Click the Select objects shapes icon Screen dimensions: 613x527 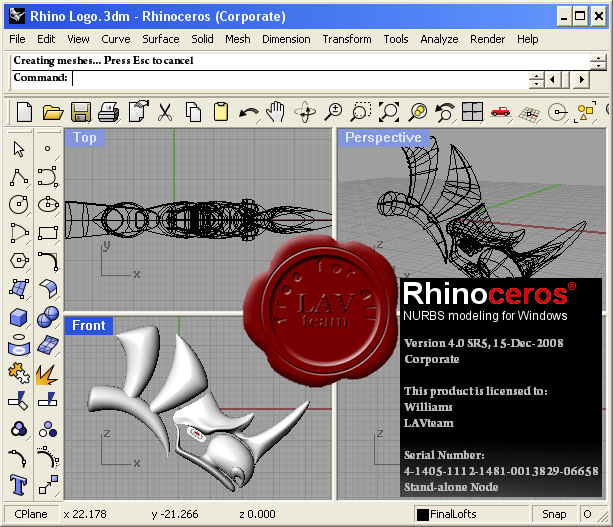(x=585, y=112)
